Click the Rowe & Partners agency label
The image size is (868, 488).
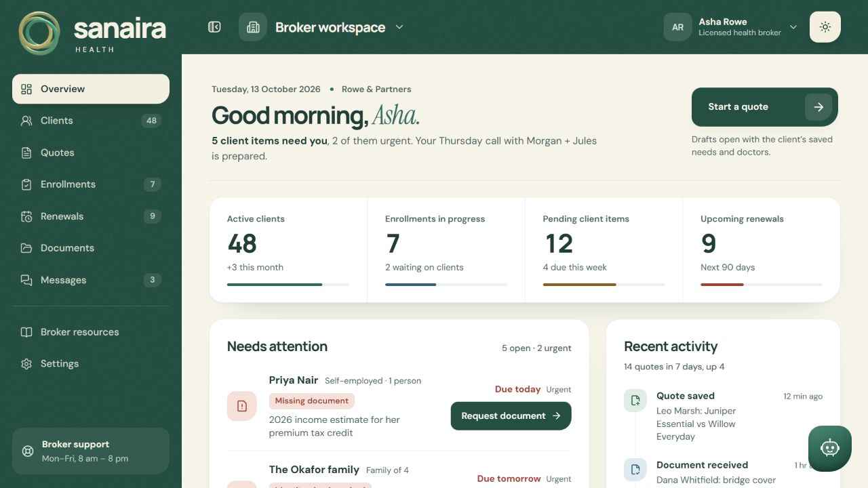(x=376, y=89)
